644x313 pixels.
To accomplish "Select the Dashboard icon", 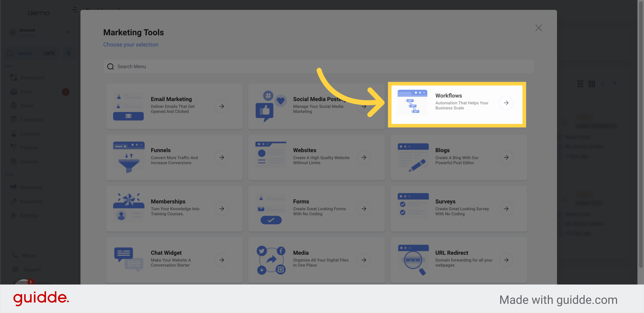I will (14, 77).
